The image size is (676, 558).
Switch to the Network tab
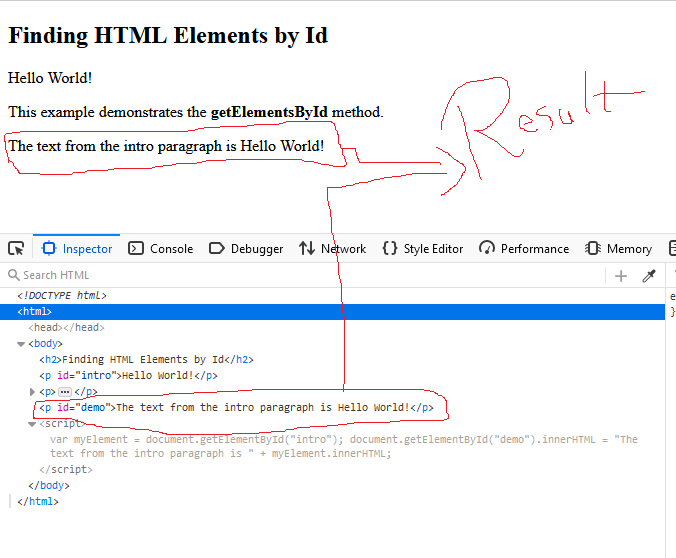click(x=332, y=249)
